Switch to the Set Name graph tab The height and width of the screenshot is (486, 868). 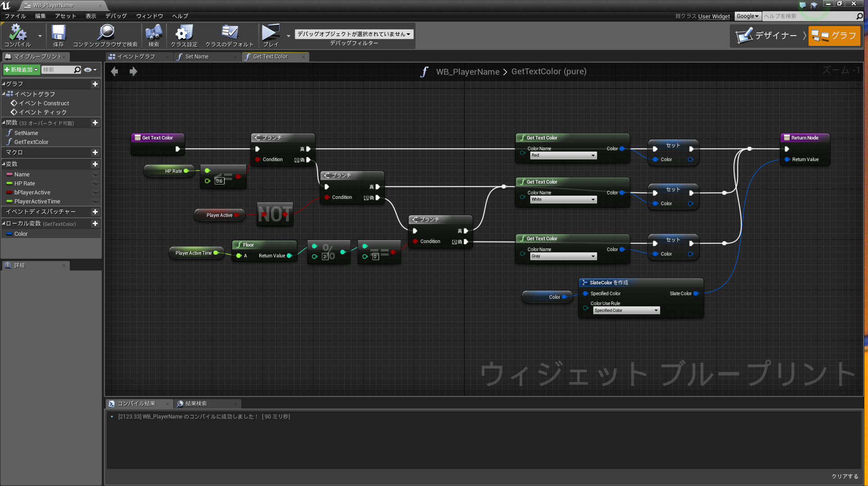click(x=197, y=57)
